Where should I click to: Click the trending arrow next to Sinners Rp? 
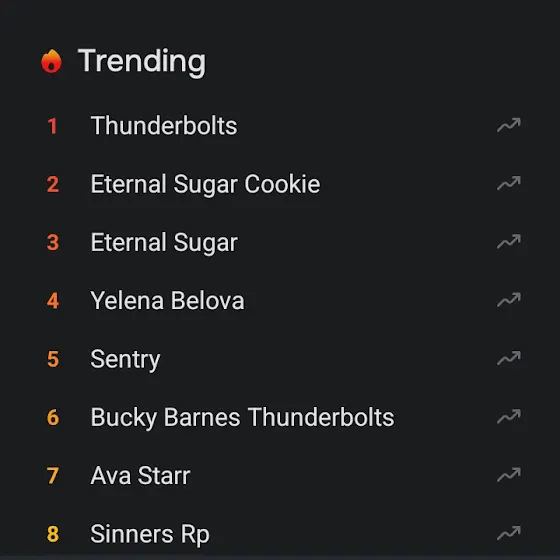(509, 534)
